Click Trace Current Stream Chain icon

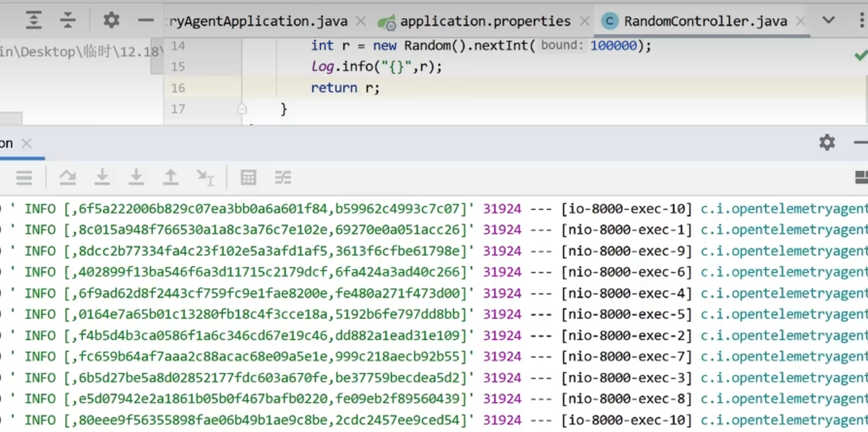click(x=283, y=177)
